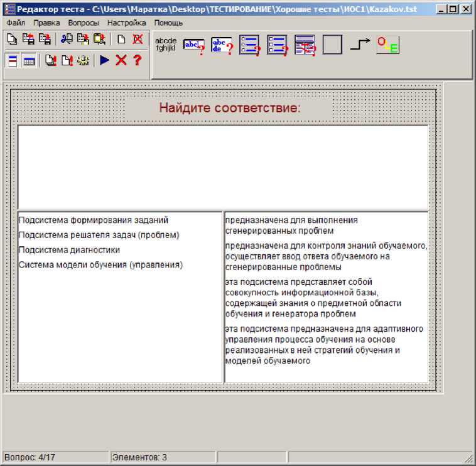Select answer 'предназначена для контроля знаний обучаемого'
The image size is (476, 466).
click(x=327, y=256)
